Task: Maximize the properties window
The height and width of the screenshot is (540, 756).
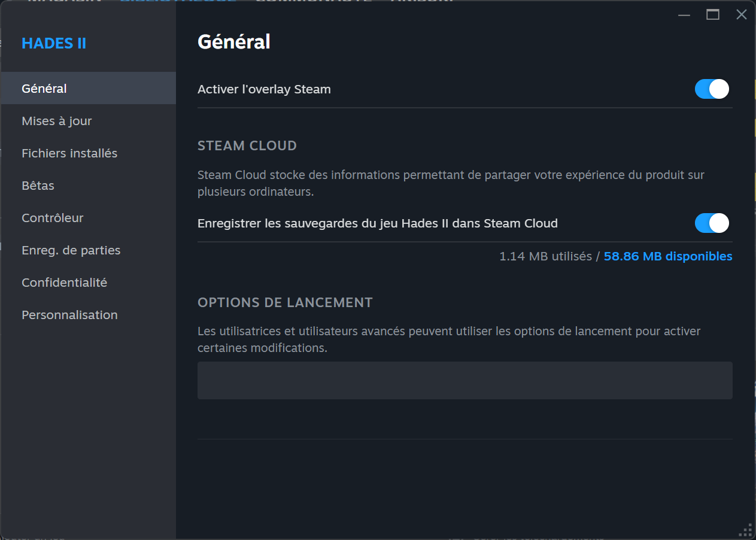Action: pyautogui.click(x=713, y=15)
